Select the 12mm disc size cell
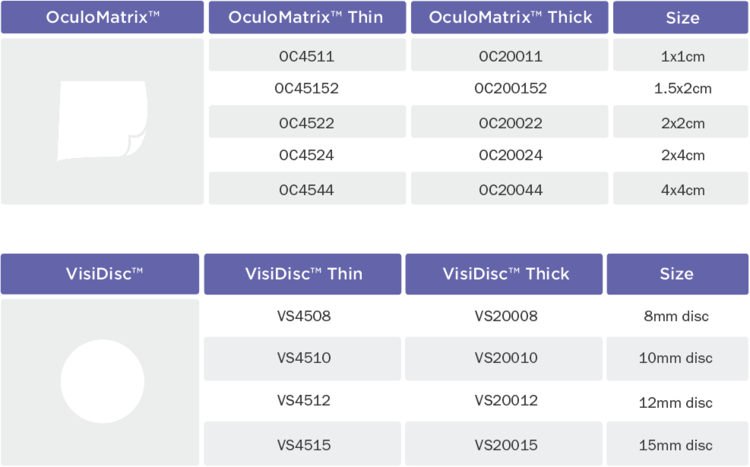Viewport: 750px width, 467px height. (x=678, y=402)
